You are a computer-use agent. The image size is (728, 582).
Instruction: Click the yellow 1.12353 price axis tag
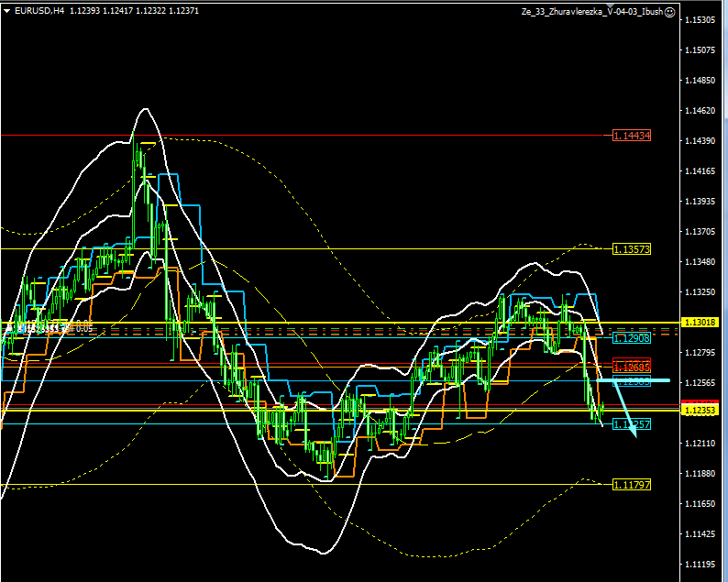click(700, 411)
